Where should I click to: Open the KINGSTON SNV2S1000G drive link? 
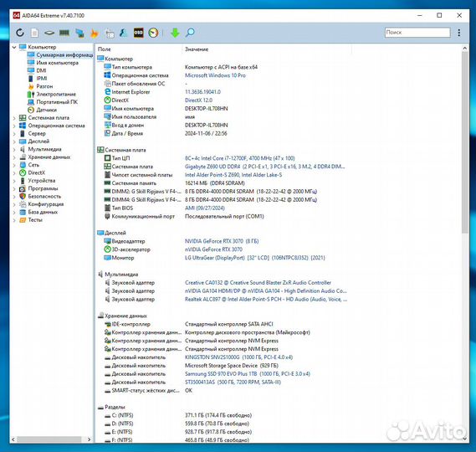pyautogui.click(x=238, y=357)
